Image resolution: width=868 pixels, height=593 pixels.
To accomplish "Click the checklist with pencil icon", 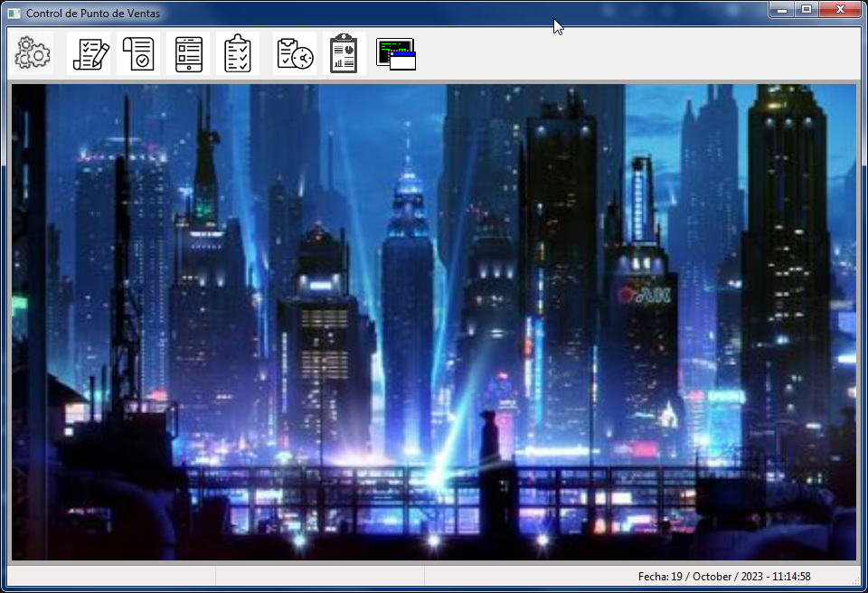I will [90, 53].
